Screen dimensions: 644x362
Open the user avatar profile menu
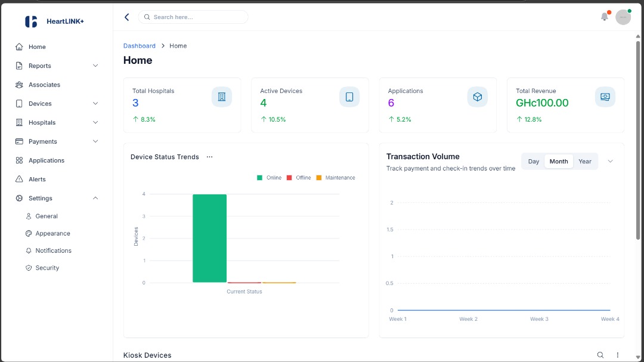[623, 17]
